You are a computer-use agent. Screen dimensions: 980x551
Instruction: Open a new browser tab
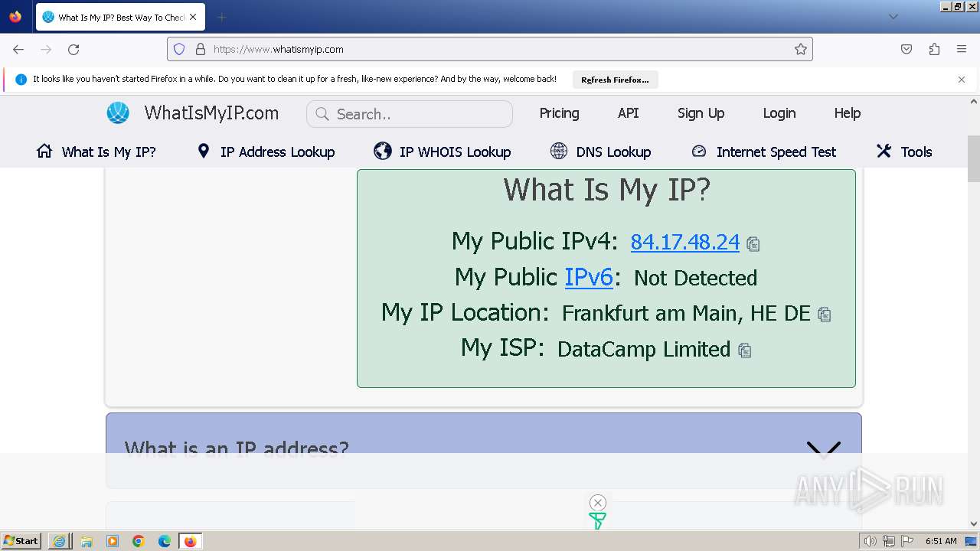(x=221, y=17)
